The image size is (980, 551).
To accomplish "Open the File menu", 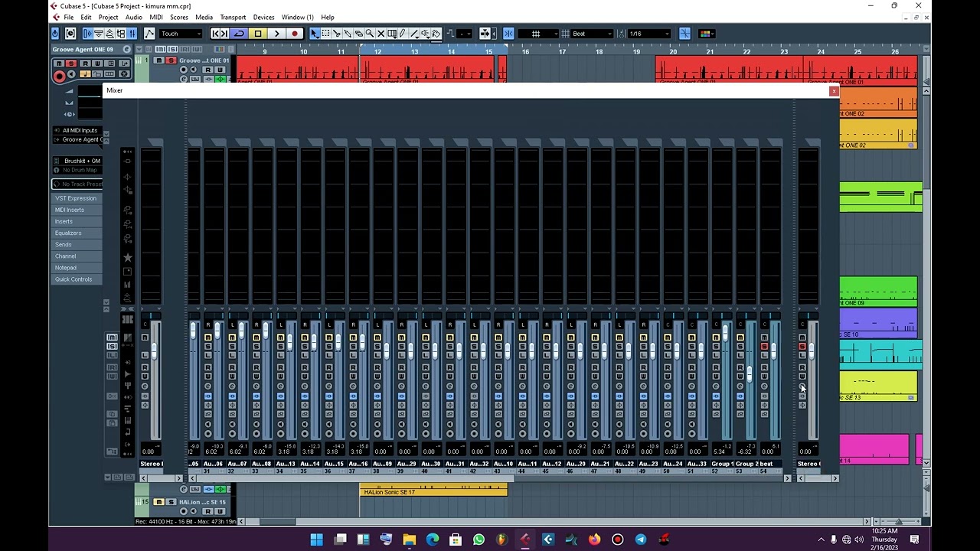I will click(x=69, y=17).
